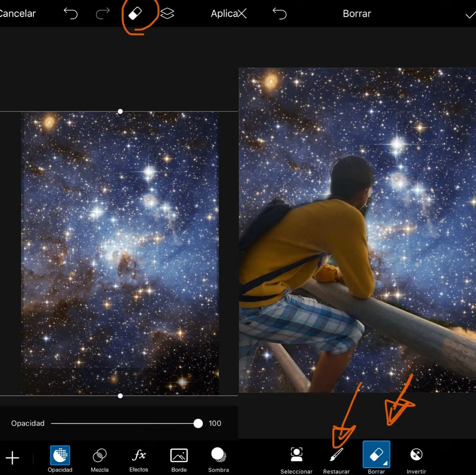
Task: Select the Borrar eraser tool
Action: [x=376, y=457]
